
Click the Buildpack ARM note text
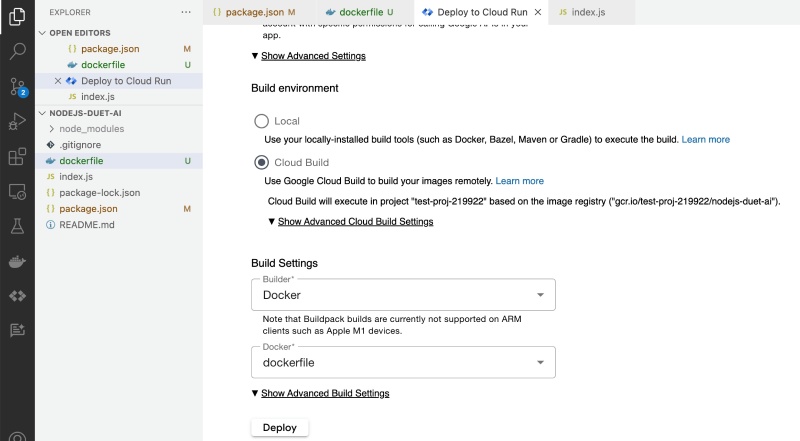coord(392,325)
